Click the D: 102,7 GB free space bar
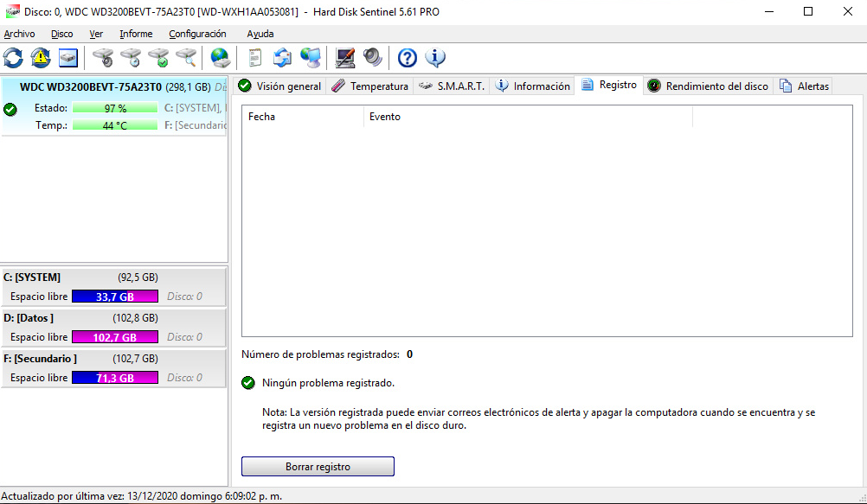 coord(115,337)
